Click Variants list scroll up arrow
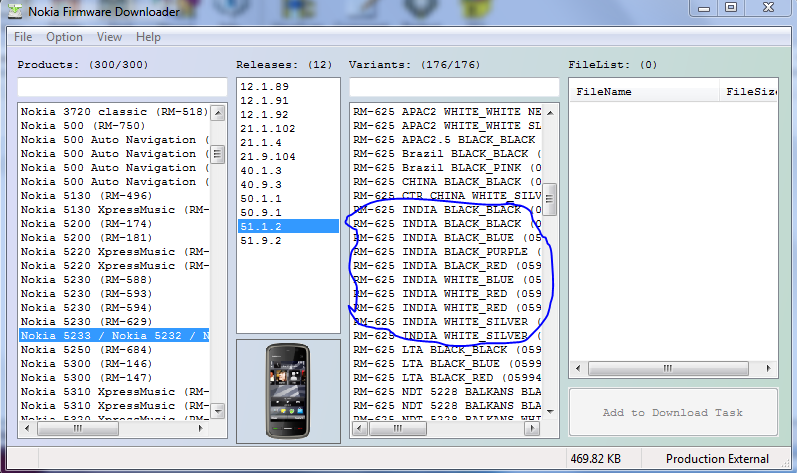The image size is (797, 473). click(x=550, y=113)
